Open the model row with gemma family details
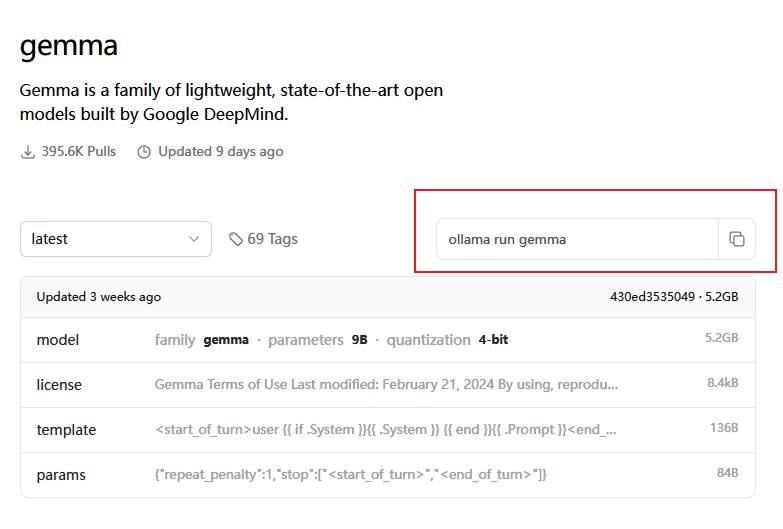Image resolution: width=783 pixels, height=529 pixels. pos(388,340)
